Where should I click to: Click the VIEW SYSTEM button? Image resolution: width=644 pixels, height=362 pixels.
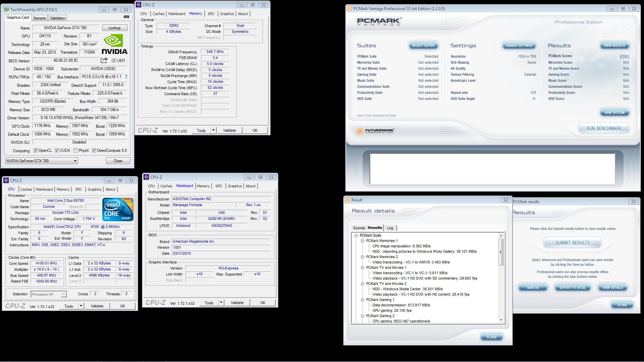(614, 113)
